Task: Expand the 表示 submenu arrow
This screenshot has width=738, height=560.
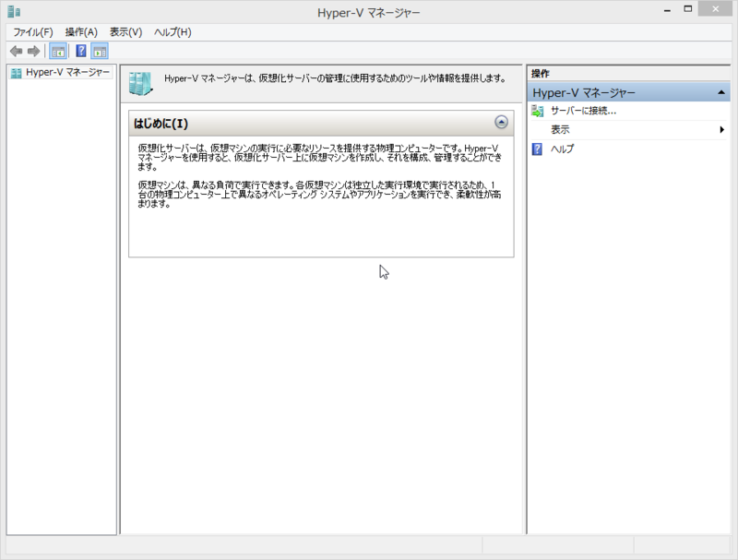Action: coord(723,127)
